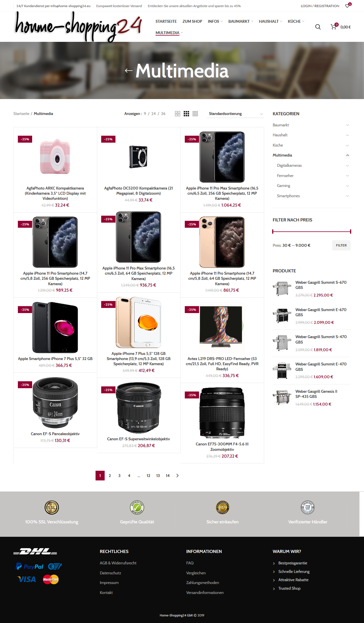This screenshot has width=364, height=623.
Task: Open the search magnifier icon
Action: tap(318, 27)
